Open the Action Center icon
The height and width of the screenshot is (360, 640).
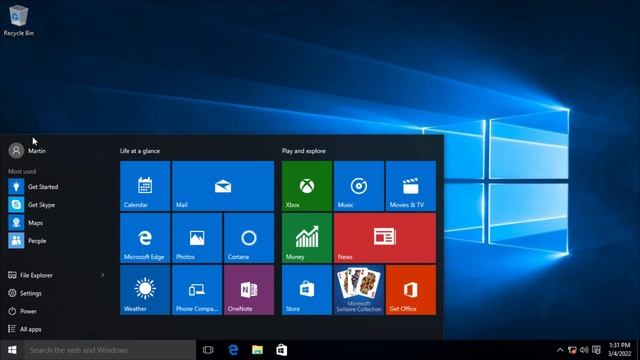pos(596,350)
